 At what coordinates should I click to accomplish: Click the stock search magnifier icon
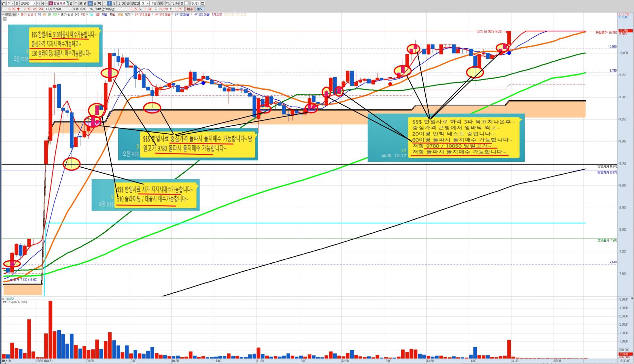click(39, 3)
